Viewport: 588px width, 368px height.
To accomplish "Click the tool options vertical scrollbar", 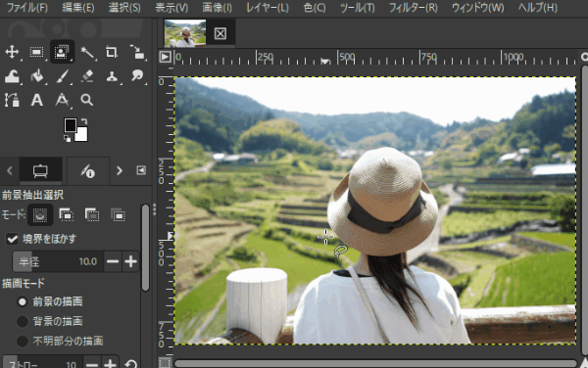I will pyautogui.click(x=145, y=248).
